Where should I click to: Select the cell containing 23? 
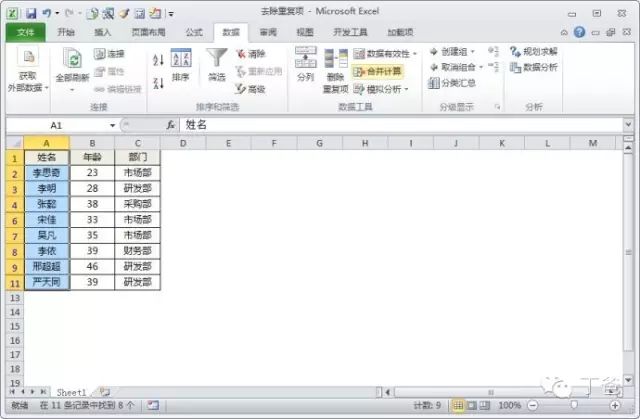(x=92, y=173)
